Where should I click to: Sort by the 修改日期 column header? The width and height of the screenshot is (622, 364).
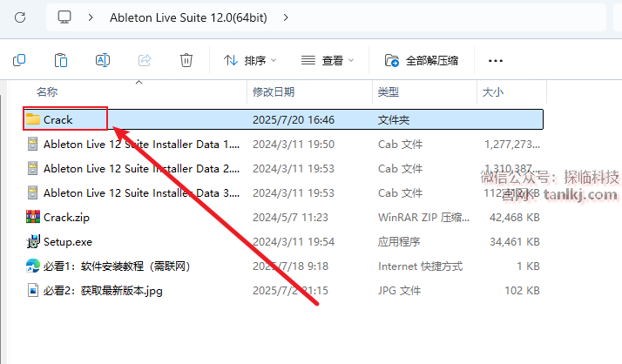pos(273,91)
